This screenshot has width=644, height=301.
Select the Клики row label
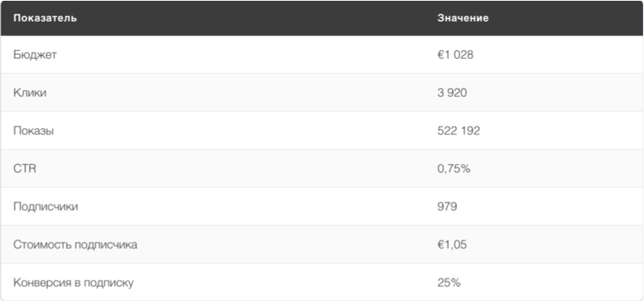[x=30, y=93]
